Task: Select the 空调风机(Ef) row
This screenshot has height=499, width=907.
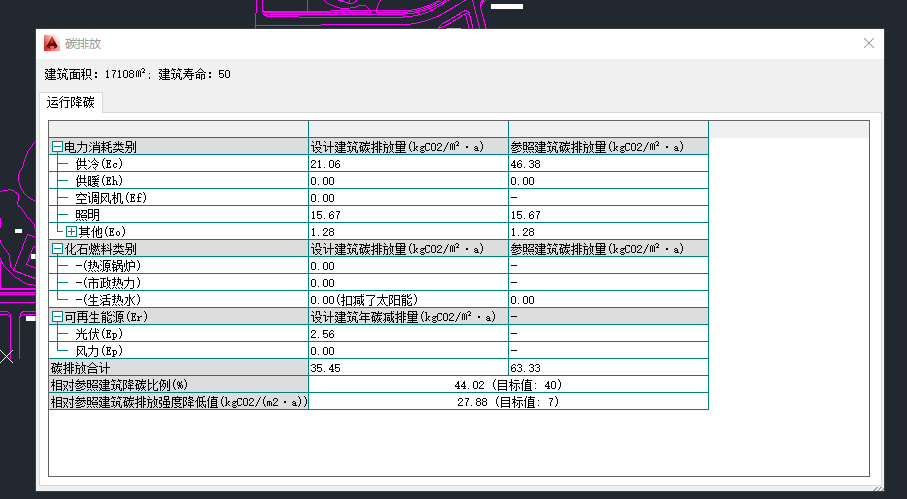Action: click(x=105, y=198)
